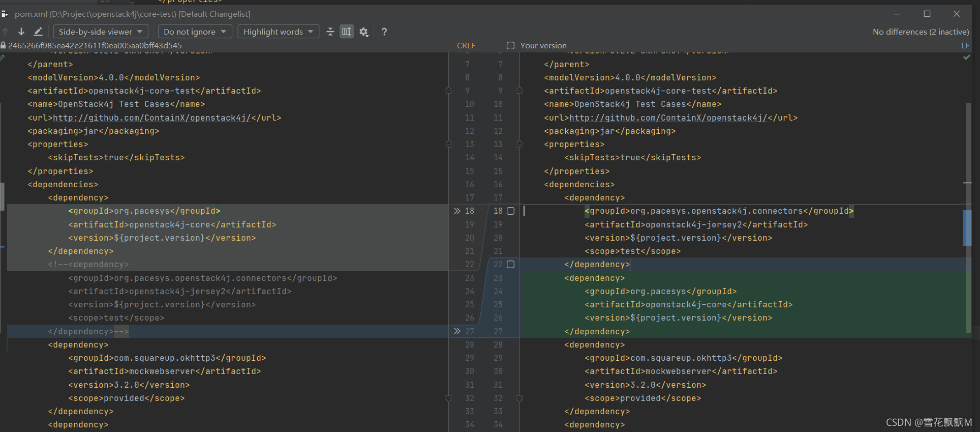The width and height of the screenshot is (980, 432).
Task: Open Do not ignore dropdown
Action: coord(195,32)
